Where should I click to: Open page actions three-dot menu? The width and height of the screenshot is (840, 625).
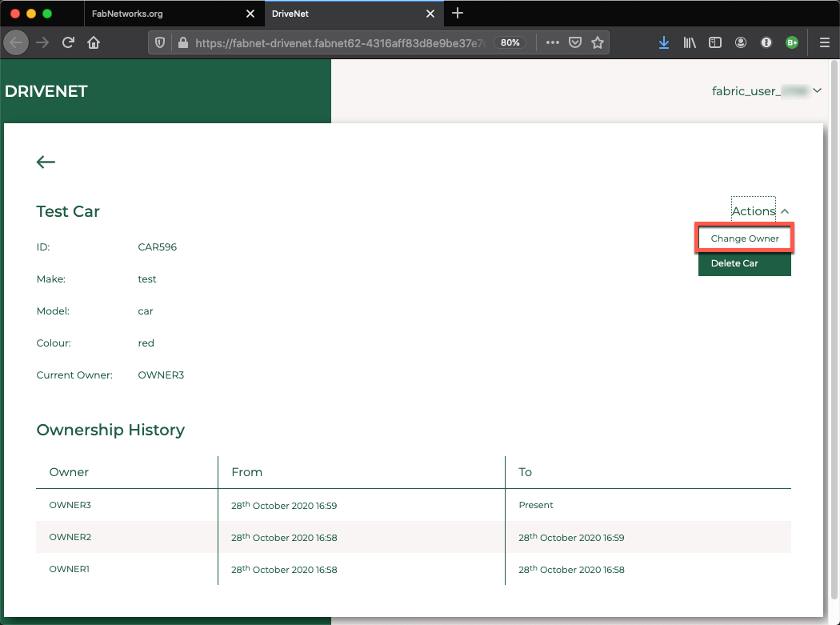click(552, 43)
